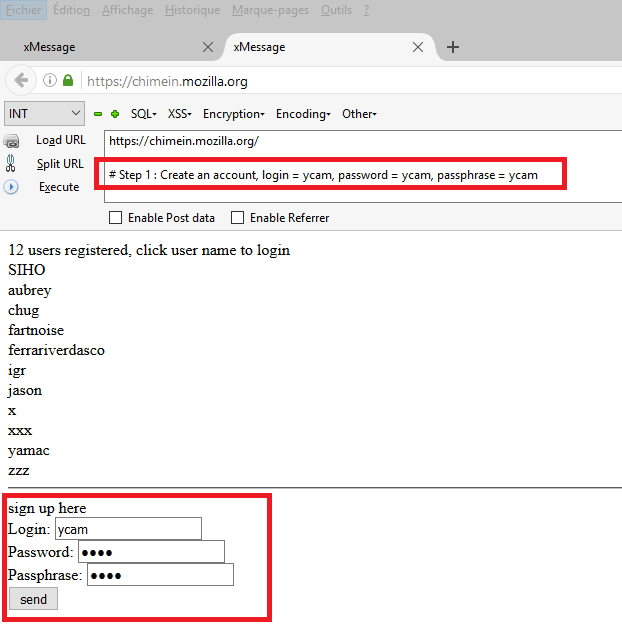Open site information icon in address bar
This screenshot has height=635, width=622.
pos(50,81)
